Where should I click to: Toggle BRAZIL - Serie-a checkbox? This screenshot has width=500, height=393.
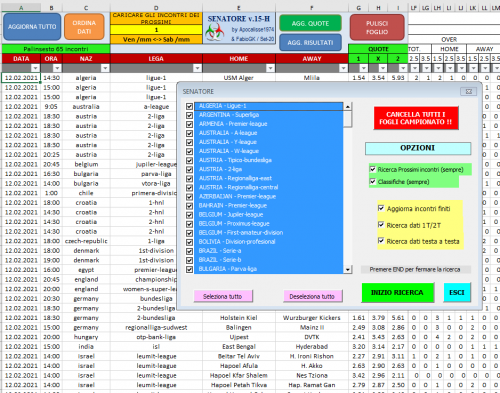pyautogui.click(x=189, y=251)
